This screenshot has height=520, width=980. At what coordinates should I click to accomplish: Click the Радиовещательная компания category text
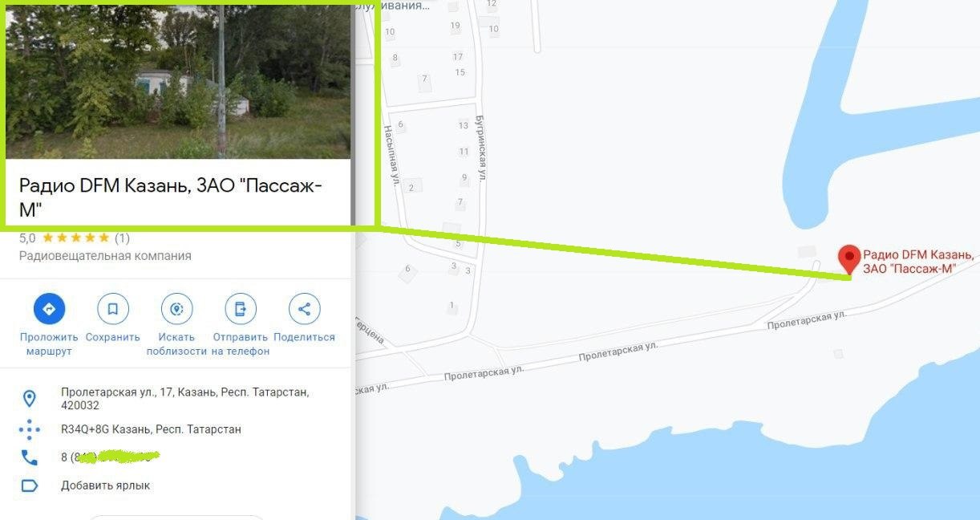tap(105, 256)
